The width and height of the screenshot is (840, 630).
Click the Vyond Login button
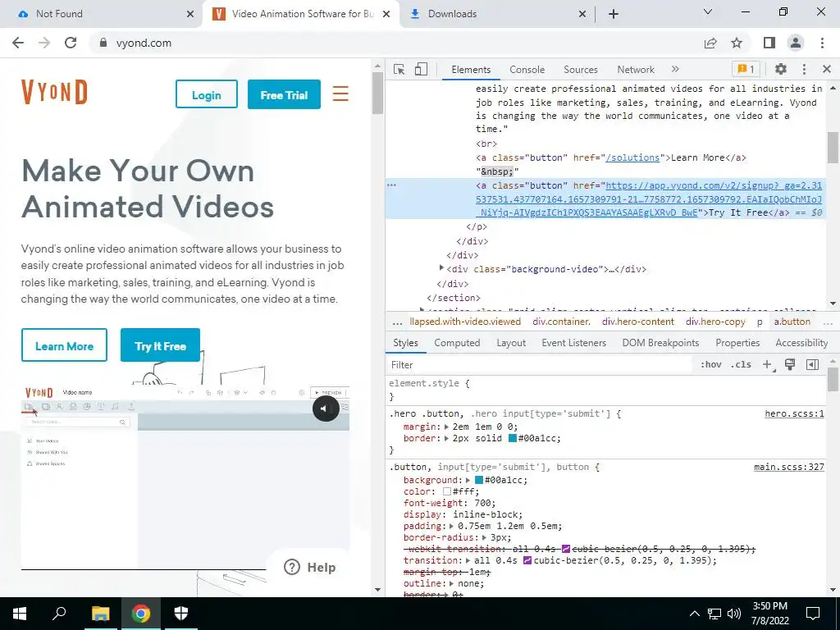pos(206,94)
